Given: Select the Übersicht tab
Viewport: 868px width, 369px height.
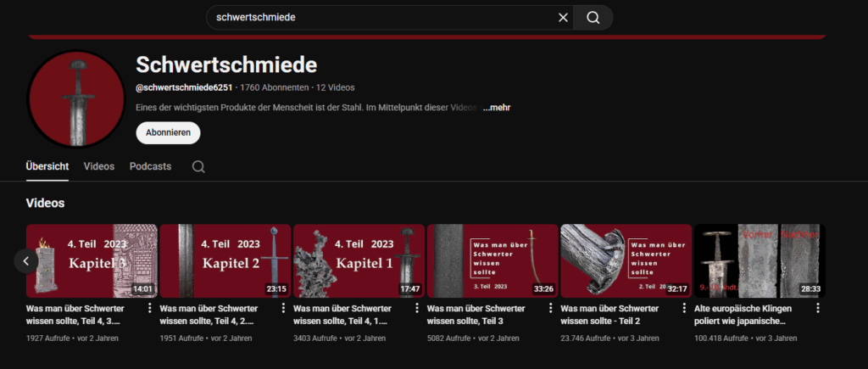Looking at the screenshot, I should [x=47, y=166].
